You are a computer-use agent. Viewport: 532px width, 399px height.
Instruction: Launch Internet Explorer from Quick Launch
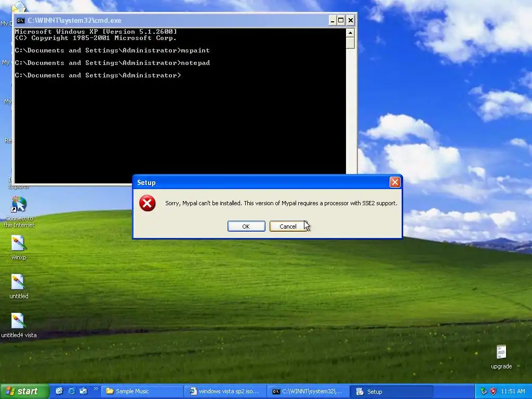click(x=71, y=391)
